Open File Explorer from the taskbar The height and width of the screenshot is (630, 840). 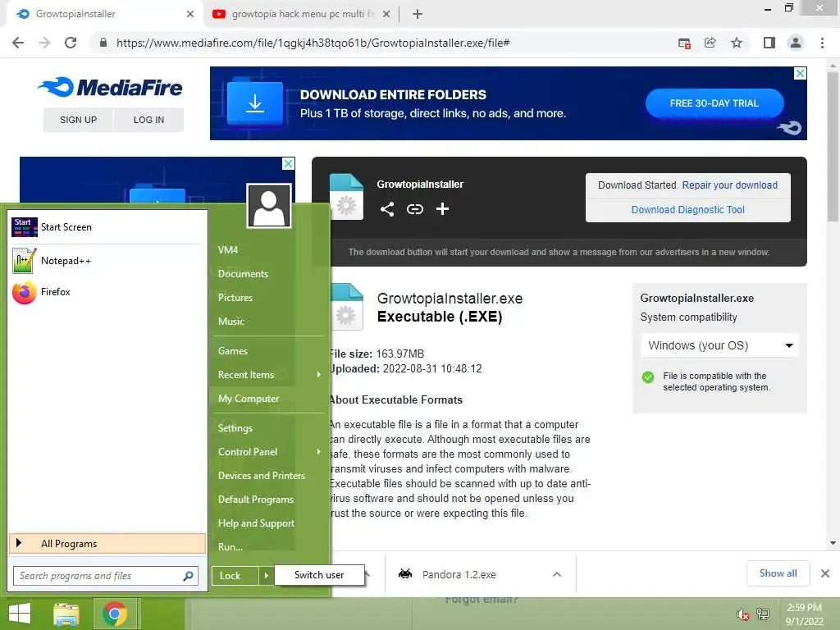pyautogui.click(x=66, y=614)
